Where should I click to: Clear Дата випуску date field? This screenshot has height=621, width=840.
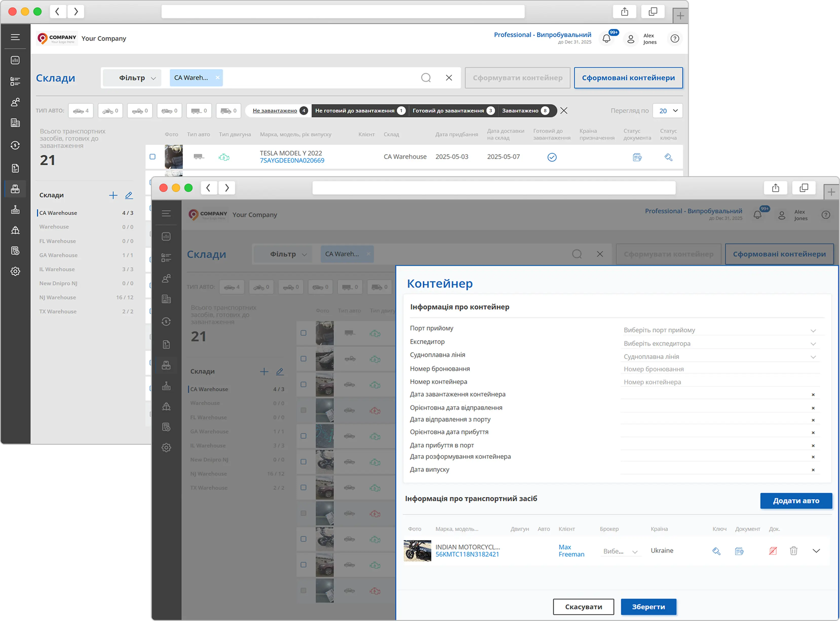813,470
